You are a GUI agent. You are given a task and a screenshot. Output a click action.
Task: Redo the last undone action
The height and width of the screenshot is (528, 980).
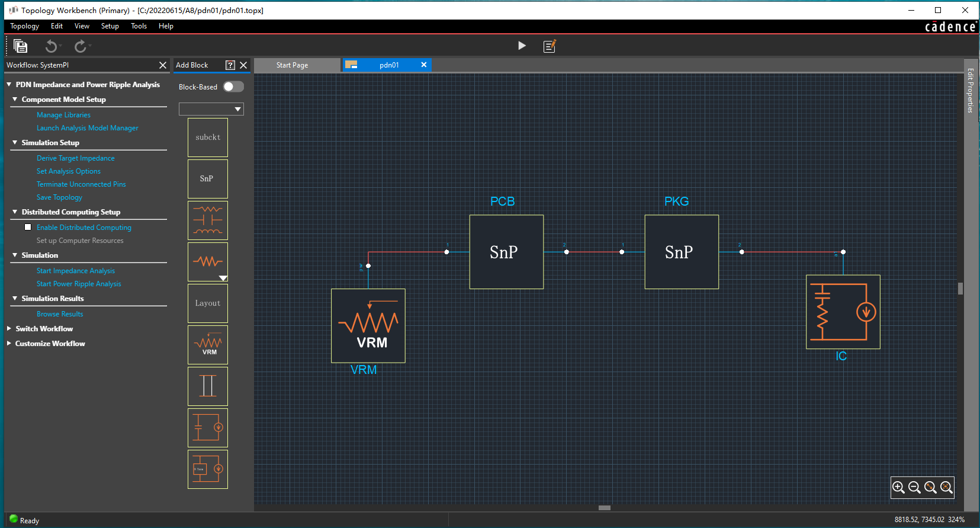tap(80, 46)
